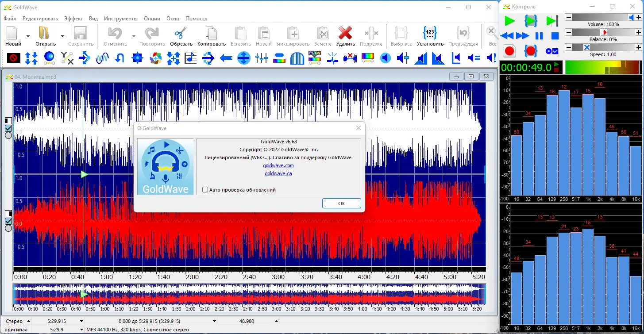Screen dimensions: 644x334
Task: Pause playback with the blue pause icon
Action: pos(539,36)
